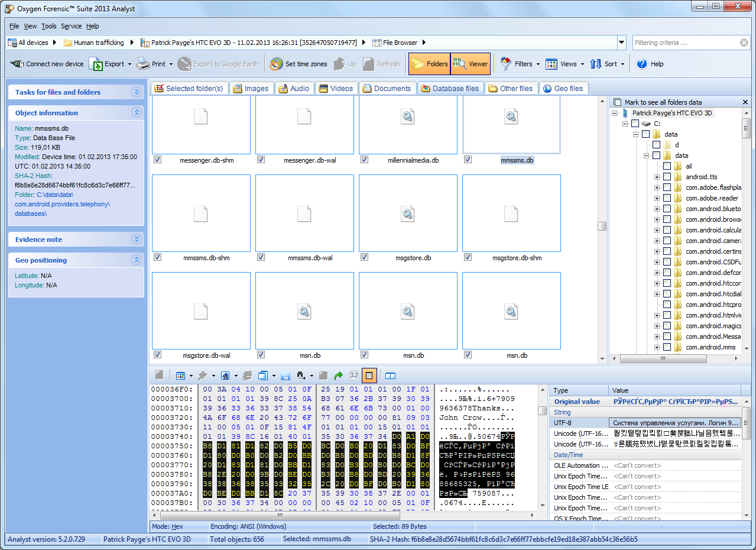The height and width of the screenshot is (550, 756).
Task: Open the Tools menu
Action: pos(49,26)
